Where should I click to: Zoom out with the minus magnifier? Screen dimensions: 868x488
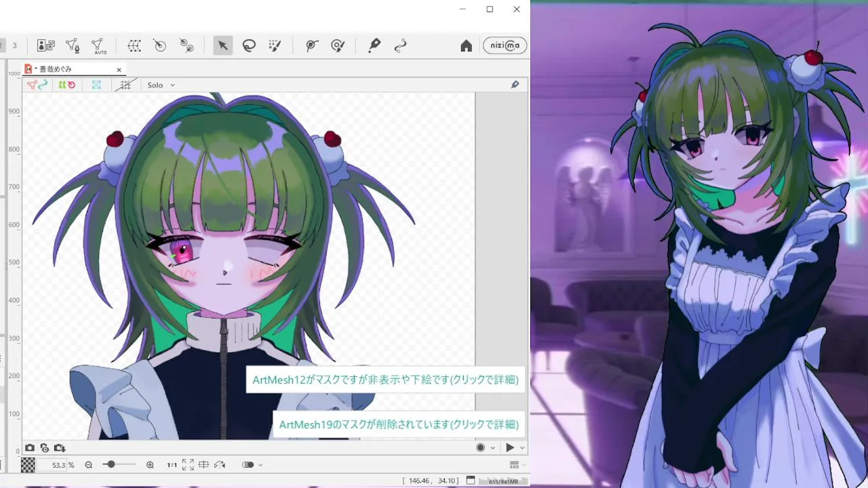coord(89,465)
